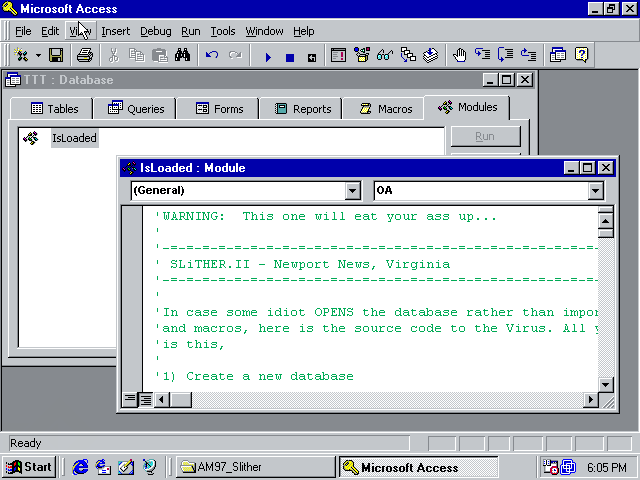640x480 pixels.
Task: Expand the (General) object dropdown
Action: pyautogui.click(x=352, y=191)
